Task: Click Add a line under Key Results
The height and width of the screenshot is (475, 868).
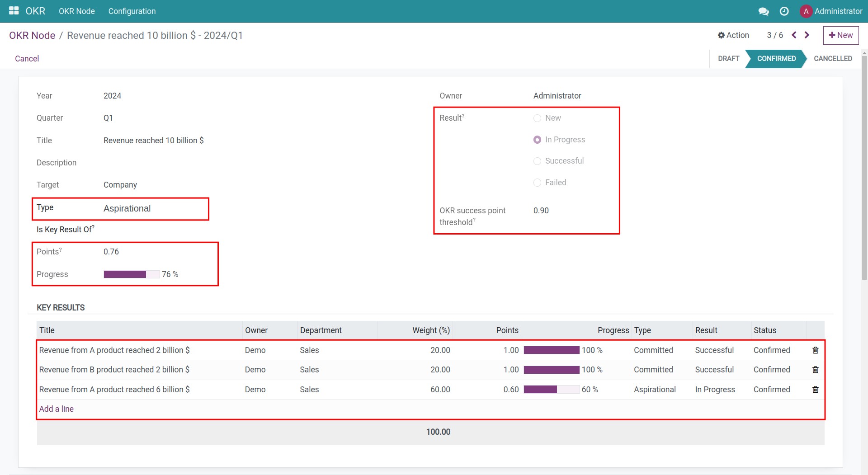Action: pyautogui.click(x=56, y=409)
